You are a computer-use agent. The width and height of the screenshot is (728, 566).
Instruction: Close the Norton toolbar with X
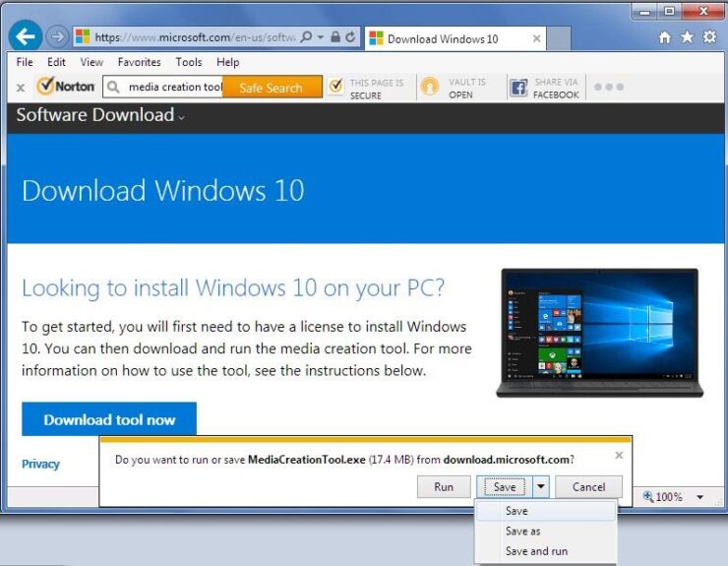pos(21,88)
